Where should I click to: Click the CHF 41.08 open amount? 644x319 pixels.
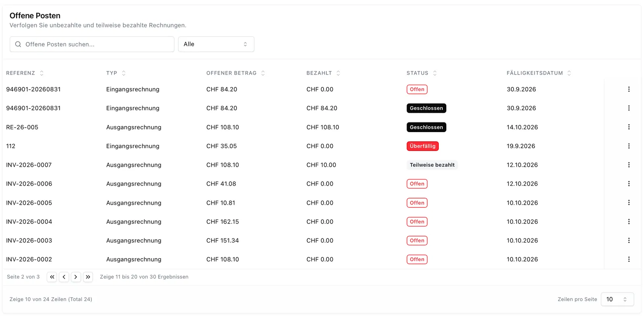(x=221, y=184)
